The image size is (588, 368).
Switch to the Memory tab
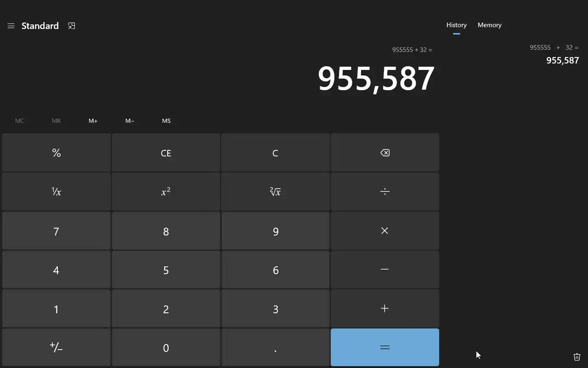tap(490, 25)
